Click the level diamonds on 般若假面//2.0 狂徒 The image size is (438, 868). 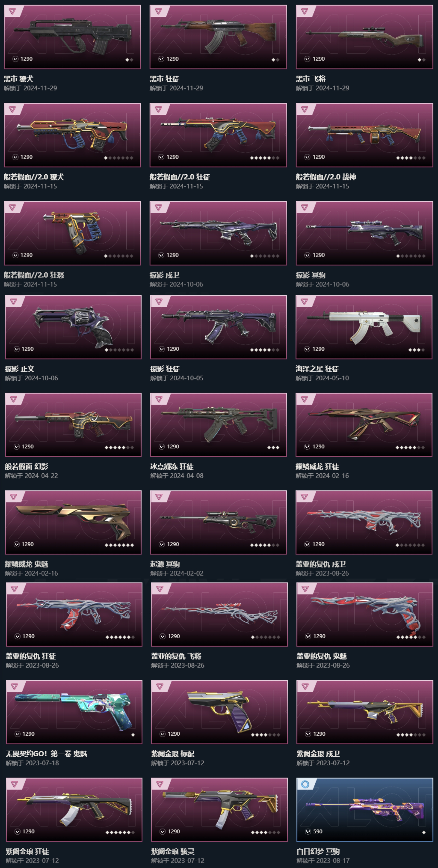click(x=265, y=158)
